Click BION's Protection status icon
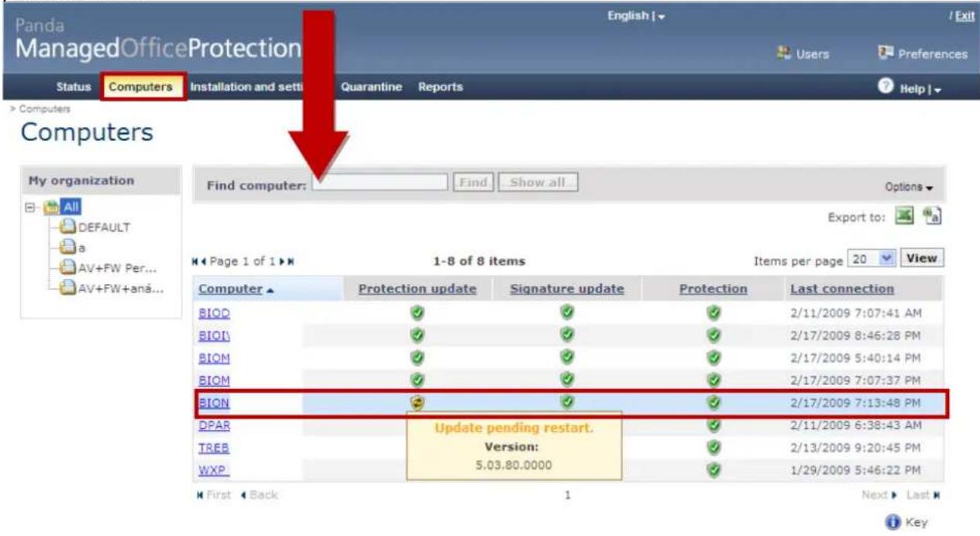This screenshot has height=536, width=980. pyautogui.click(x=713, y=403)
